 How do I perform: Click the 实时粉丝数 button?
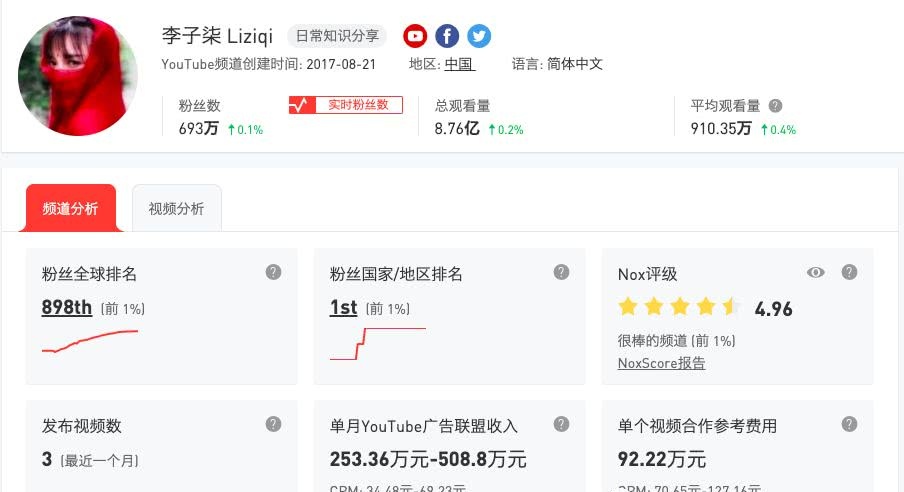tap(346, 105)
